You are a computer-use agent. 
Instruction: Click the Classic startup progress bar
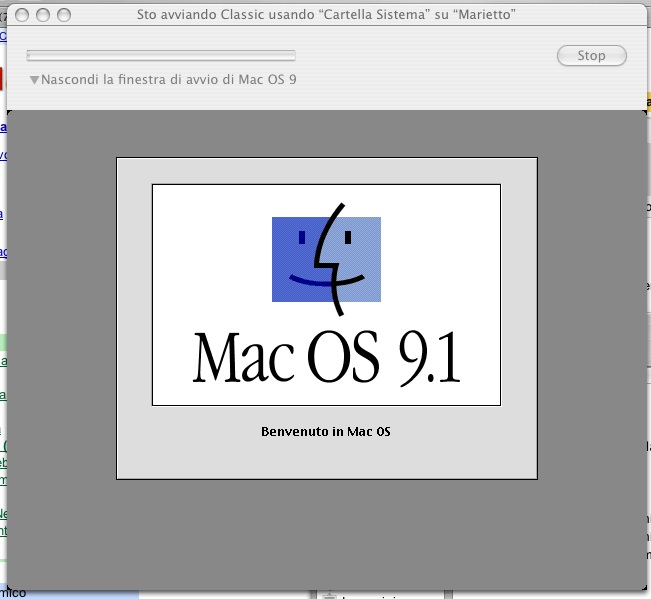click(x=161, y=56)
